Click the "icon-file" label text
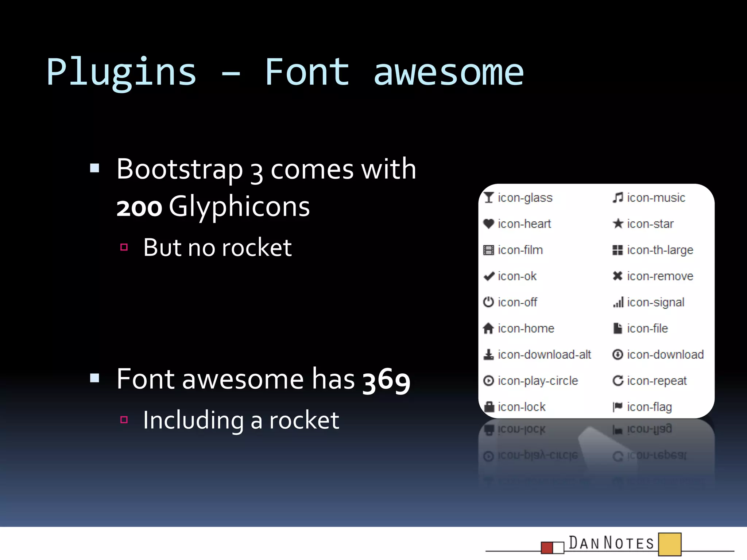The height and width of the screenshot is (560, 747). click(x=647, y=328)
